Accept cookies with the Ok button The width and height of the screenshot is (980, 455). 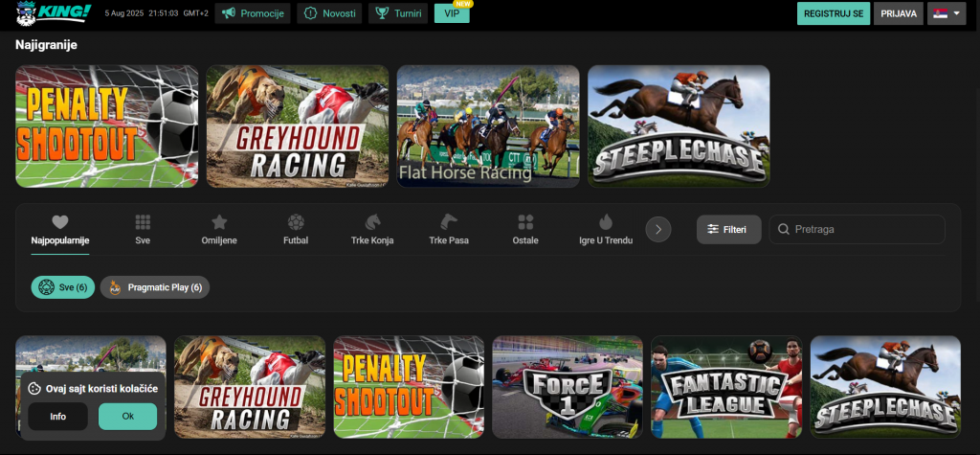[127, 416]
